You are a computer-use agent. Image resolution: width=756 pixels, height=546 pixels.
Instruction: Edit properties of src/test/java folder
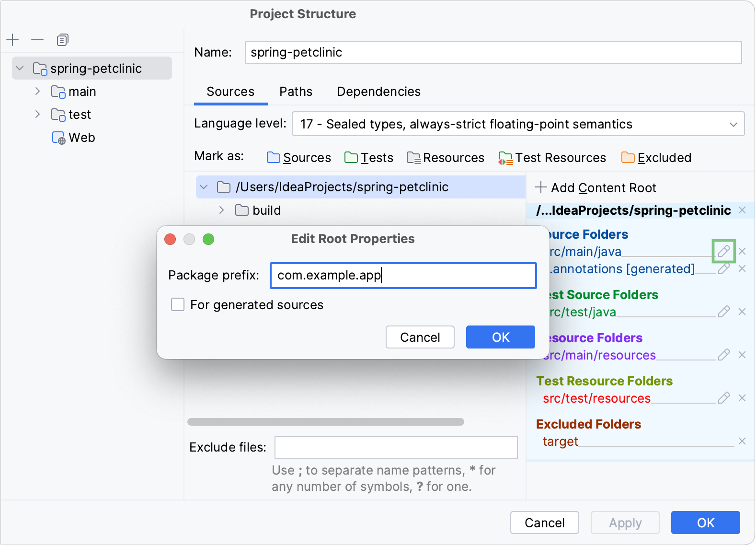pyautogui.click(x=723, y=312)
